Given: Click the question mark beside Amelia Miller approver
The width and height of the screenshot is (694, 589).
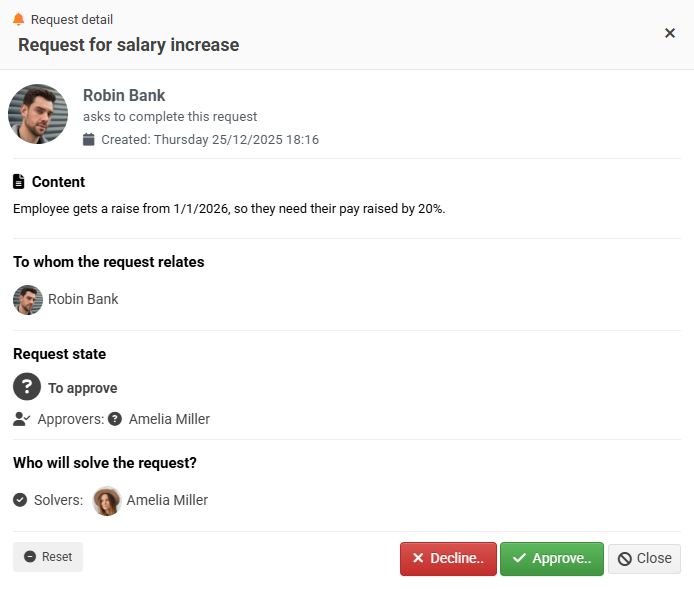Looking at the screenshot, I should tap(115, 419).
